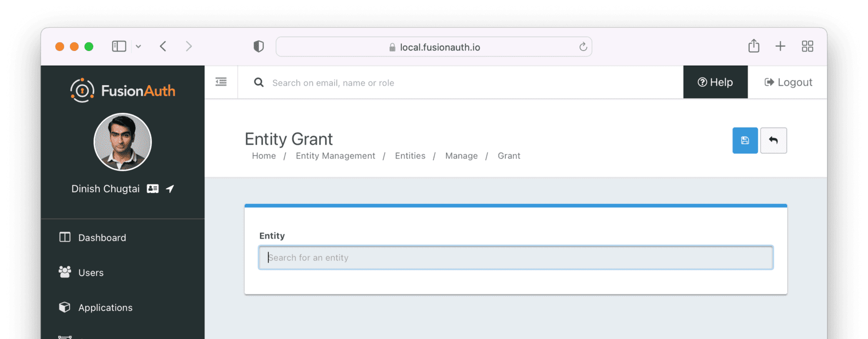The height and width of the screenshot is (339, 868).
Task: Open Users in the sidebar
Action: [x=91, y=273]
